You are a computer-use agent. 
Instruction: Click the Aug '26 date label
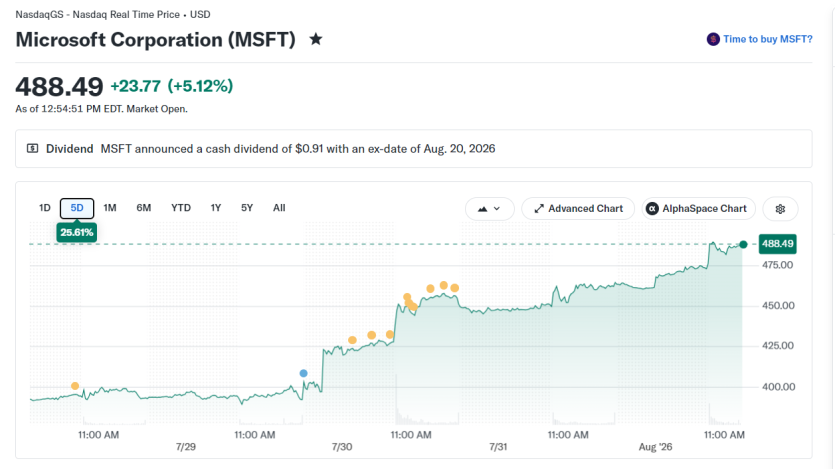[x=656, y=447]
